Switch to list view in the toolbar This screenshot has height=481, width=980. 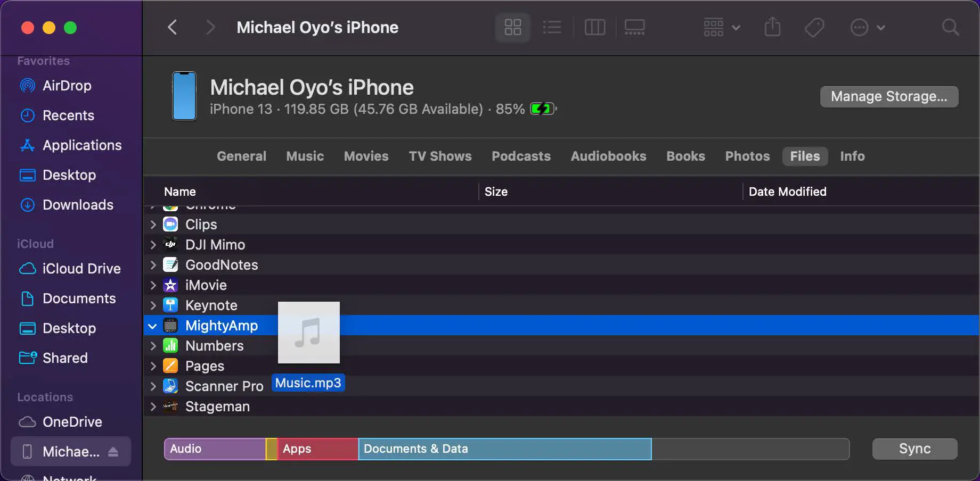point(552,27)
